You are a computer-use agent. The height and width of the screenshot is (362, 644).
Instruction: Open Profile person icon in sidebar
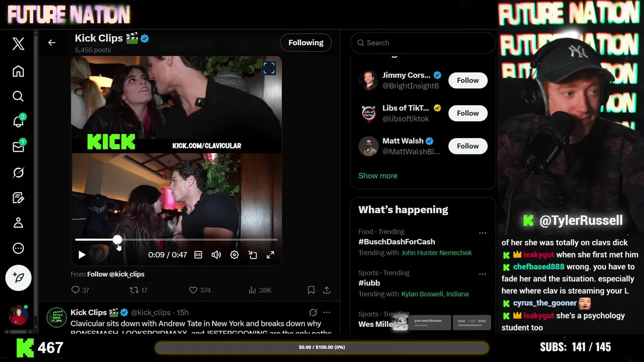coord(18,223)
